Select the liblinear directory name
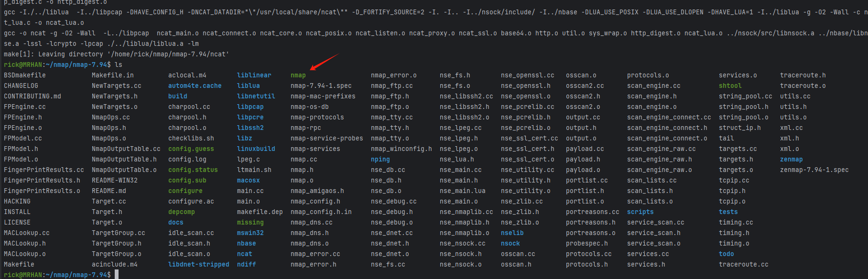868x279 pixels. point(254,75)
